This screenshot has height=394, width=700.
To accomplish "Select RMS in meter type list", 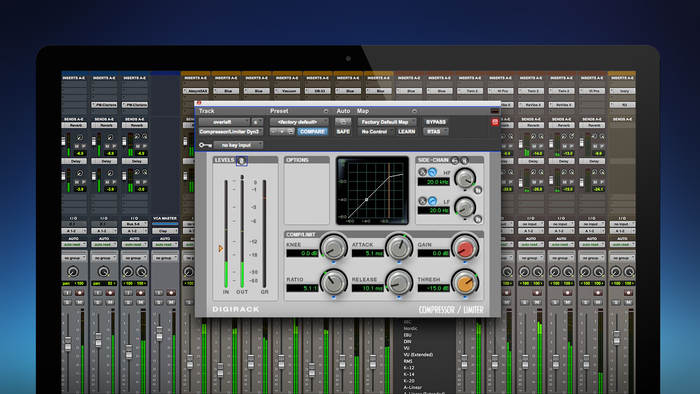I will point(408,361).
